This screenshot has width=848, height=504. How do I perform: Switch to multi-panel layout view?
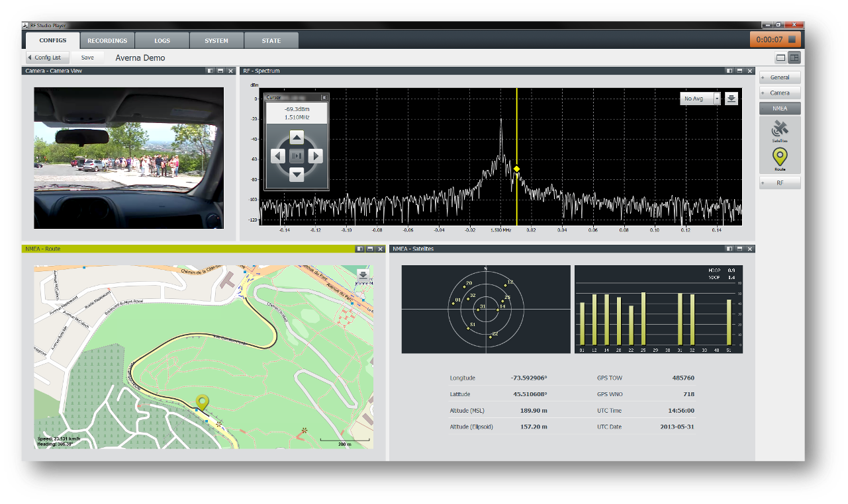coord(794,58)
